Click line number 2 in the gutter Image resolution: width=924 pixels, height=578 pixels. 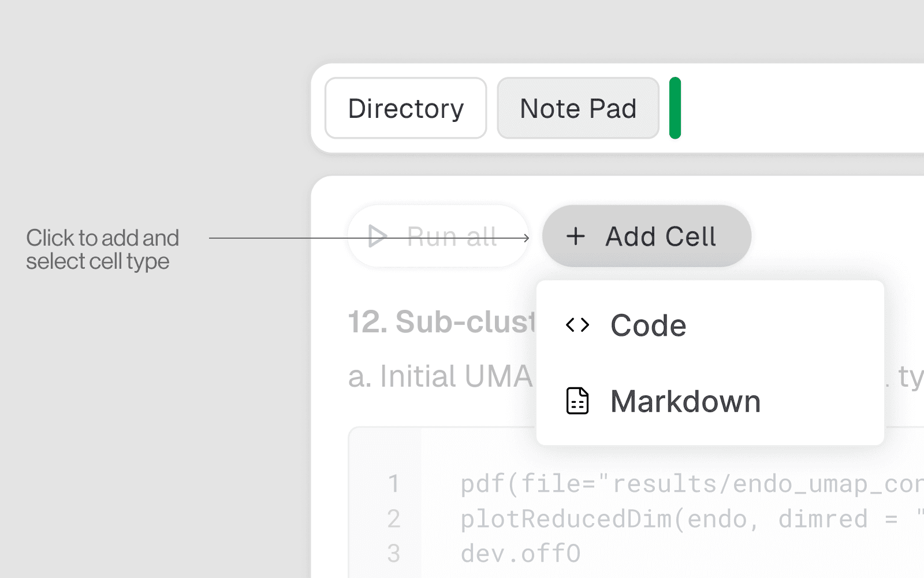[394, 519]
